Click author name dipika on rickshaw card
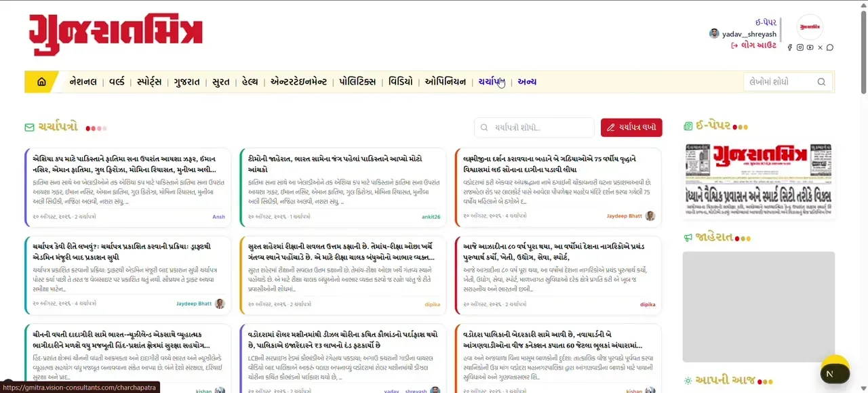This screenshot has height=393, width=868. (433, 304)
